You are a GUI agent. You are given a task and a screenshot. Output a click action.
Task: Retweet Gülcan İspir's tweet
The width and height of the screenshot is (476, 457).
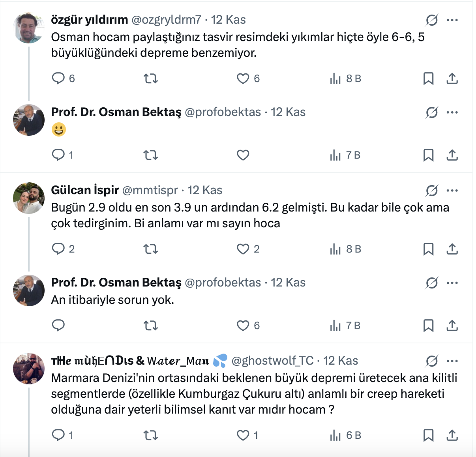click(x=150, y=249)
